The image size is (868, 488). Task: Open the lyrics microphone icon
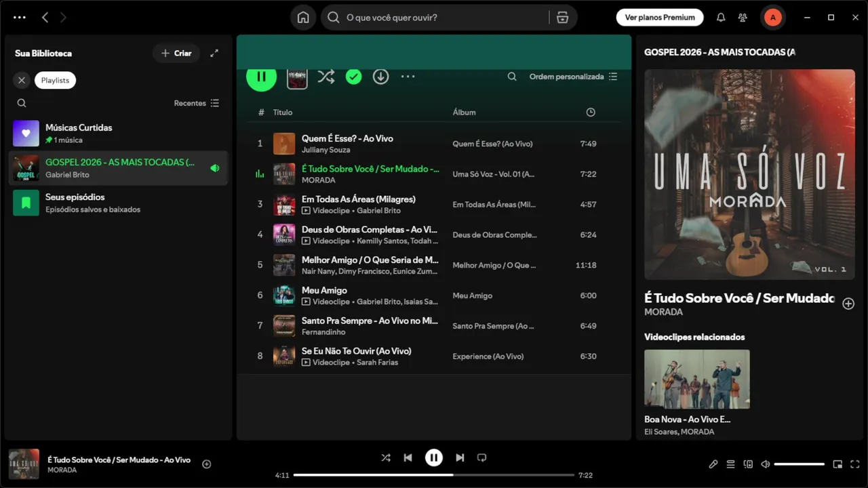coord(713,464)
